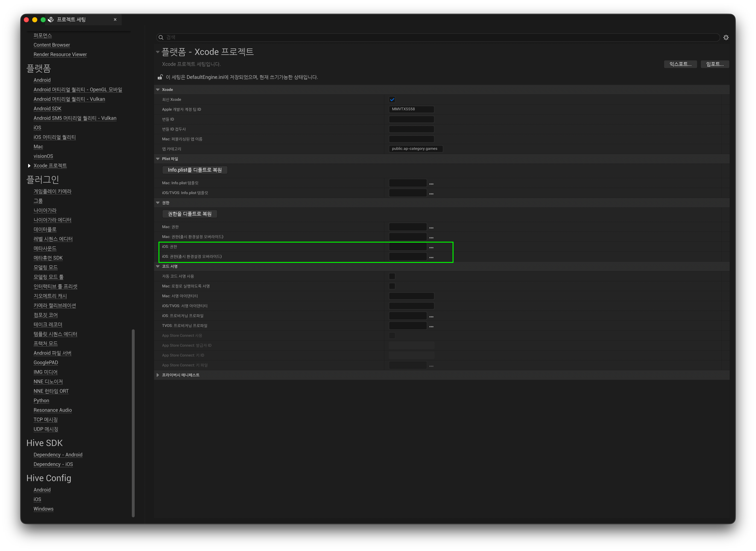This screenshot has height=551, width=756.
Task: Browse file for Mac: 권한
Action: click(x=431, y=228)
